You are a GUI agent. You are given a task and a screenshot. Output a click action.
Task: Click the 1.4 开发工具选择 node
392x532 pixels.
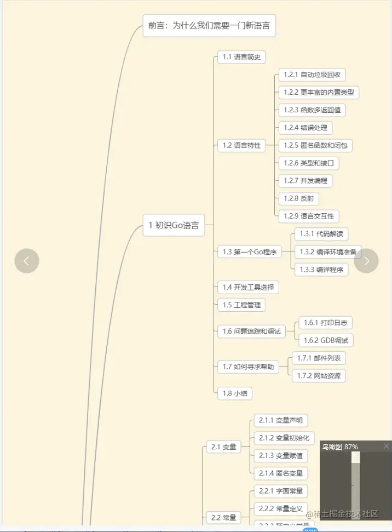pos(248,288)
